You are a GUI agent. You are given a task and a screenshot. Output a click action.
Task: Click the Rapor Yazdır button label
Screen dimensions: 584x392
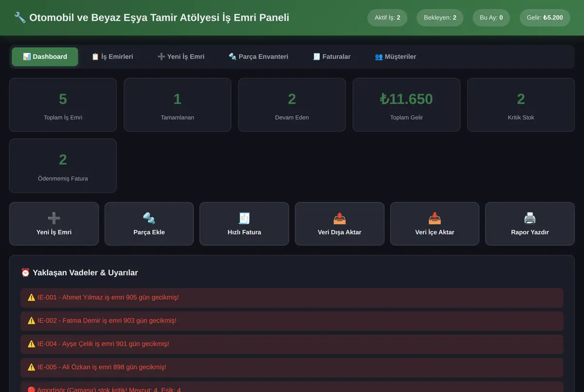(x=530, y=232)
